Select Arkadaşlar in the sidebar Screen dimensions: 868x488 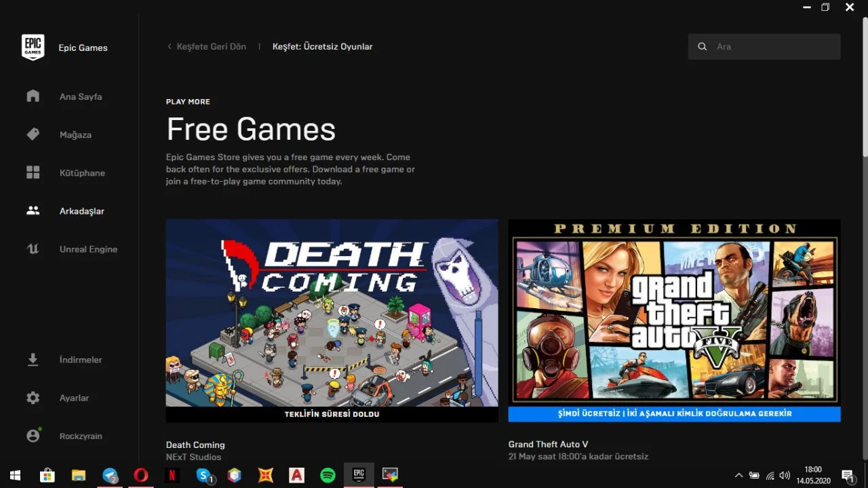pos(82,211)
